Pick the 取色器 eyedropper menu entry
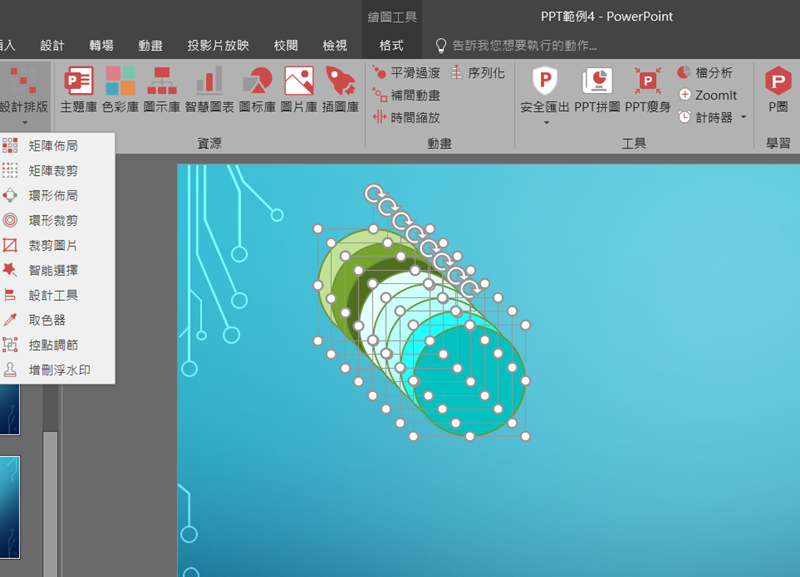The width and height of the screenshot is (800, 577). pos(46,320)
